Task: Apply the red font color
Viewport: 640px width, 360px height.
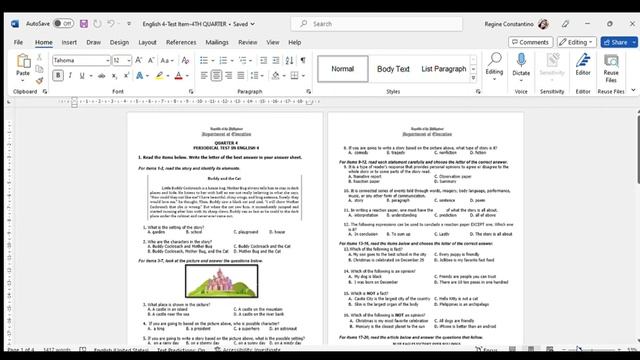Action: [178, 76]
